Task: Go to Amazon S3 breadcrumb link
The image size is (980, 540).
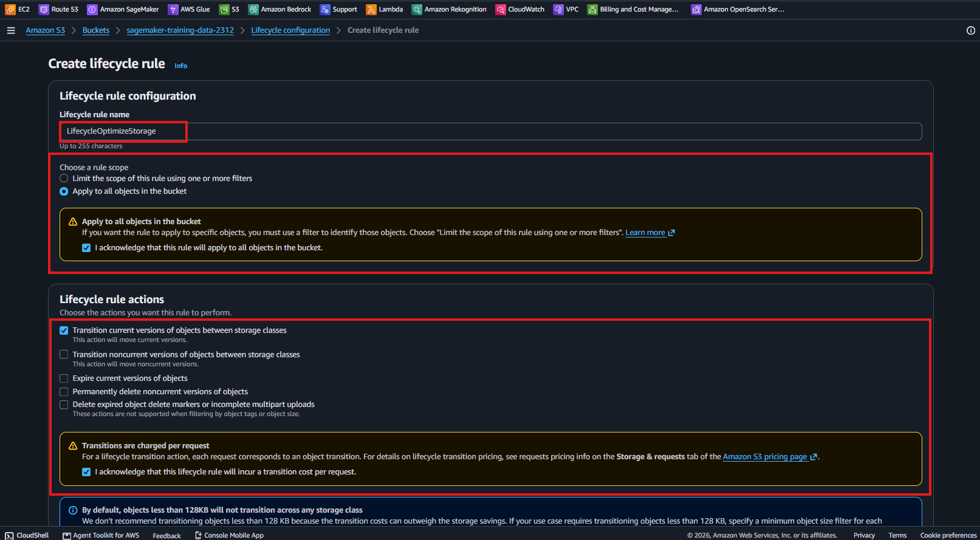Action: tap(46, 30)
